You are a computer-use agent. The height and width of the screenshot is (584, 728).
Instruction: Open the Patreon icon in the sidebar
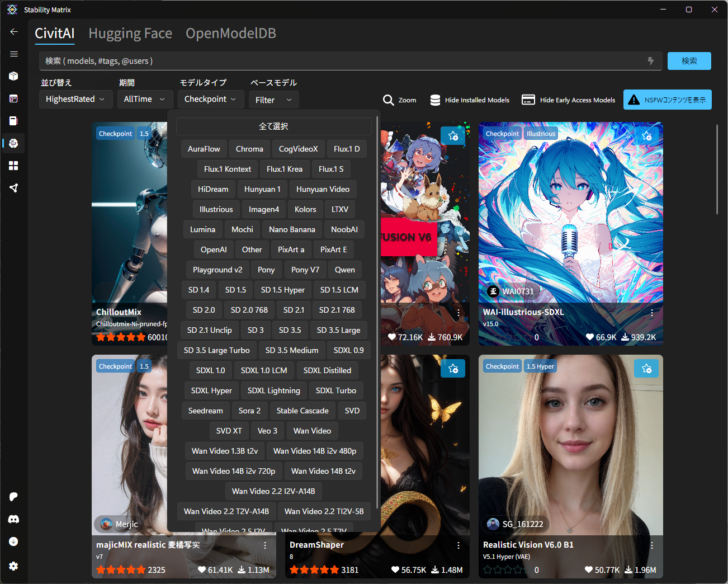tap(14, 497)
